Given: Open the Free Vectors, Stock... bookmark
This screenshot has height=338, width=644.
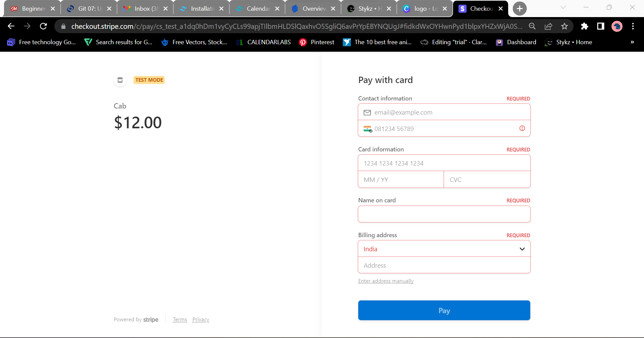Looking at the screenshot, I should [x=194, y=42].
